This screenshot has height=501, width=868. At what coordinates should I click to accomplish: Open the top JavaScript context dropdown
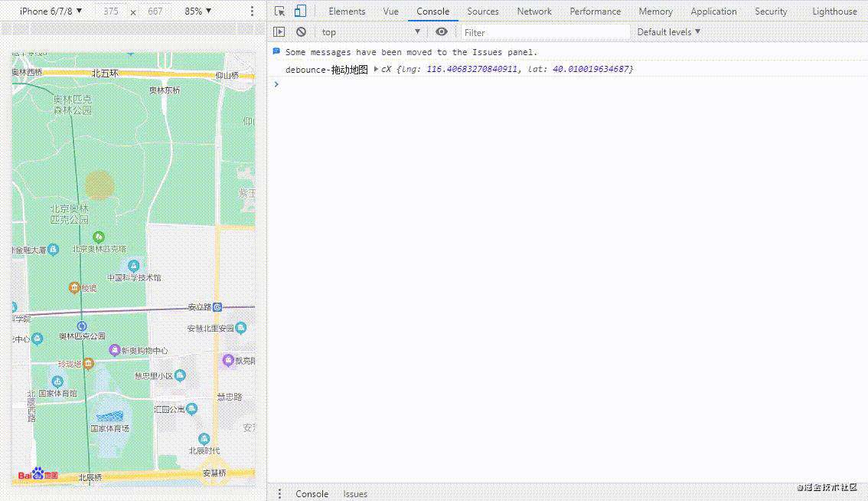tap(371, 32)
